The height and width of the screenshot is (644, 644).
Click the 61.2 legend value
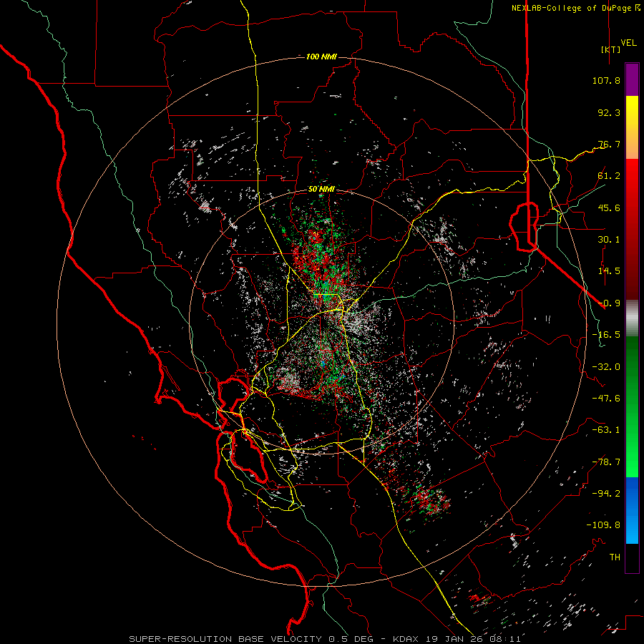(609, 176)
